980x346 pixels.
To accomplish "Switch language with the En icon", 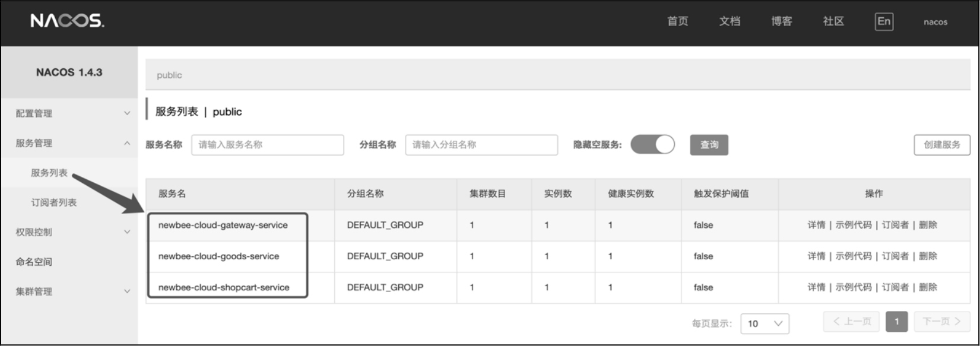I will tap(884, 21).
